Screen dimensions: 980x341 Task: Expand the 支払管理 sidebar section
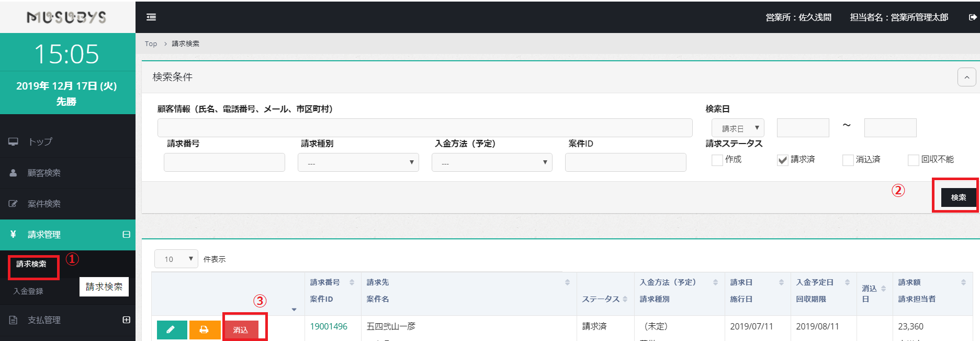[x=126, y=320]
